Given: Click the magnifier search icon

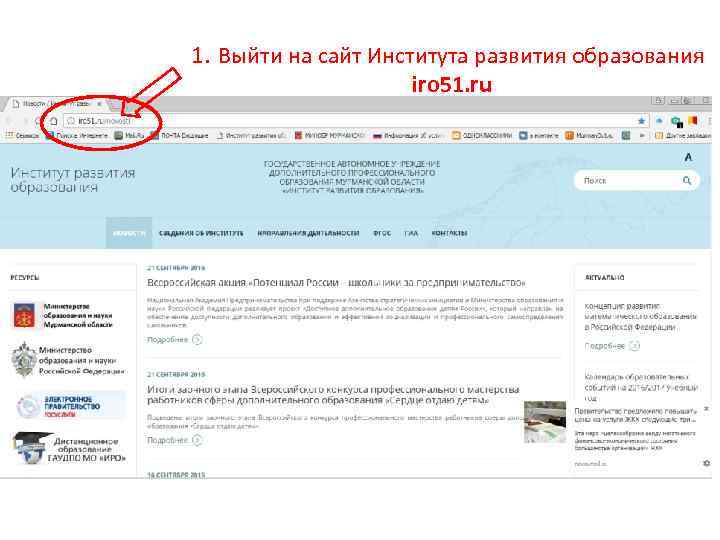Looking at the screenshot, I should tap(687, 181).
